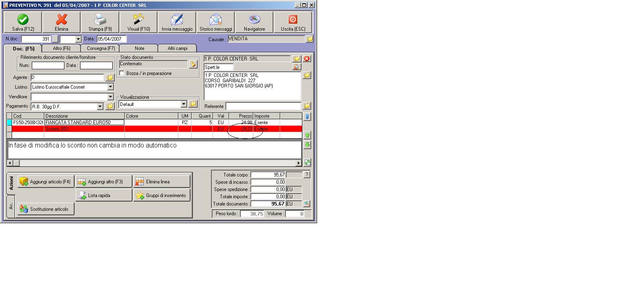Open folder lookup beside Referente field
The height and width of the screenshot is (299, 644).
tap(307, 106)
